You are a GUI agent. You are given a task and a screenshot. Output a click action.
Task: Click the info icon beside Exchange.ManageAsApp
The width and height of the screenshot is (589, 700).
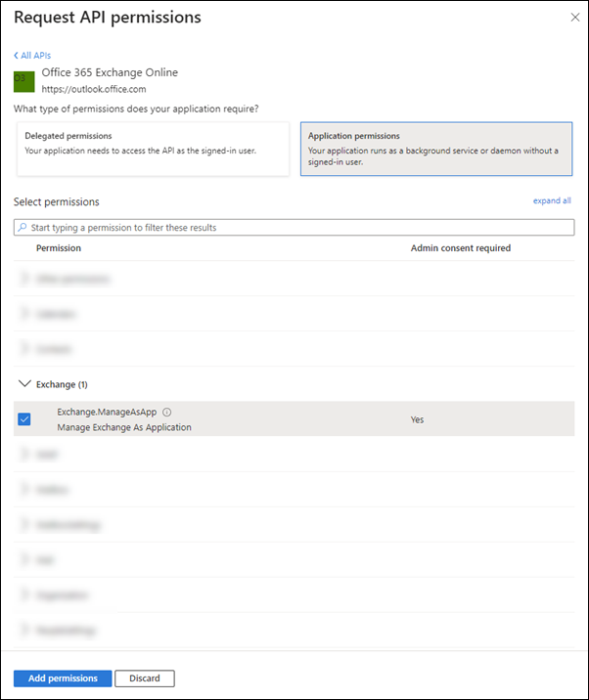click(167, 413)
